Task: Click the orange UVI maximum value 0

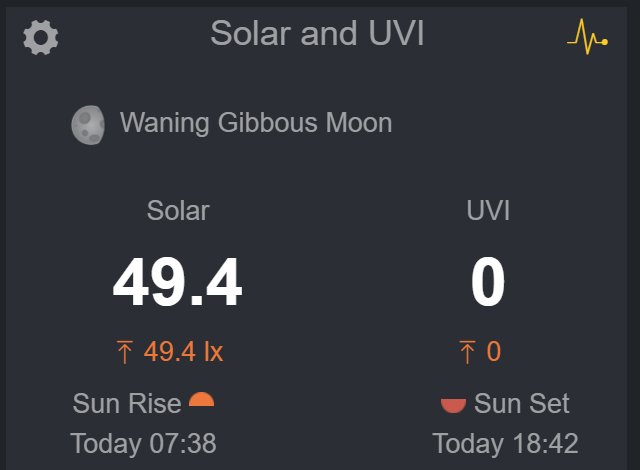Action: click(493, 352)
